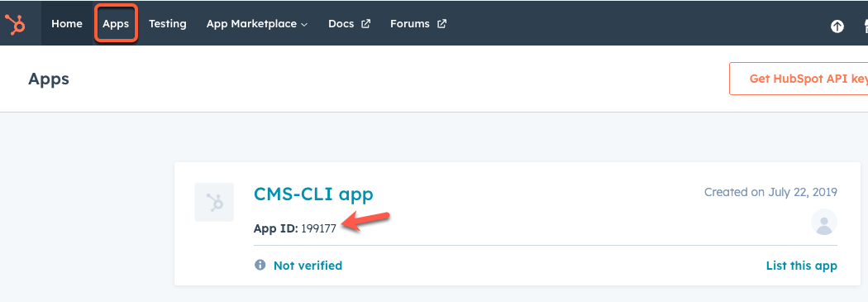Click the external-link icon next to Docs
The height and width of the screenshot is (302, 868).
click(365, 24)
